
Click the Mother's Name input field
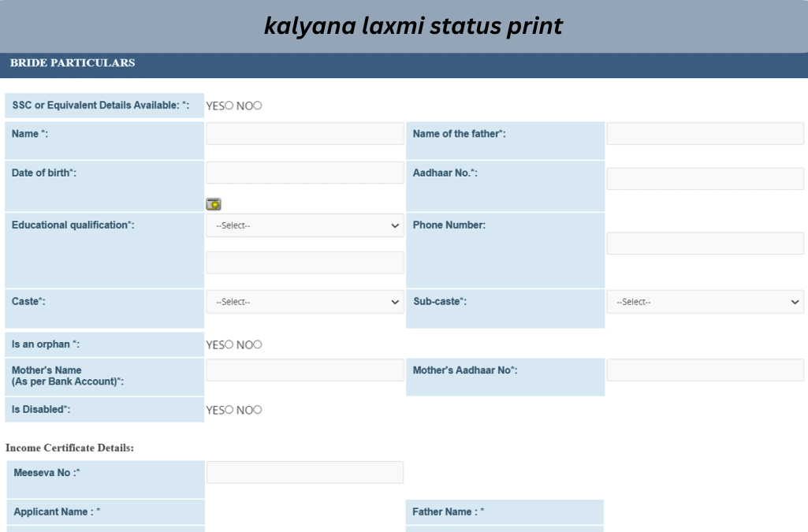pyautogui.click(x=304, y=370)
